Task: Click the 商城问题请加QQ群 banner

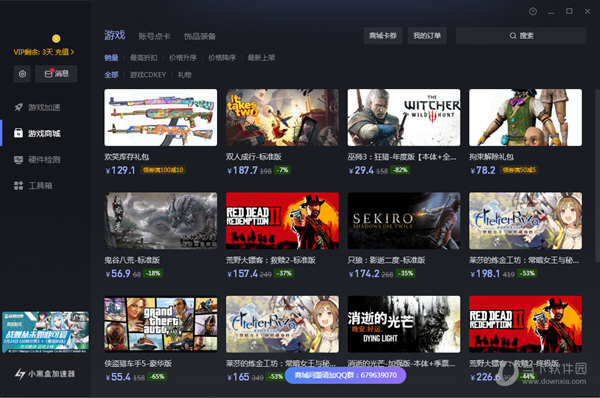Action: point(346,375)
